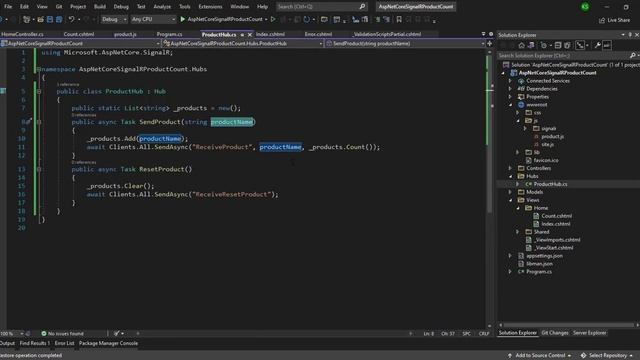
Task: Select Count.cshtml in Solution Explorer tree
Action: pyautogui.click(x=556, y=216)
